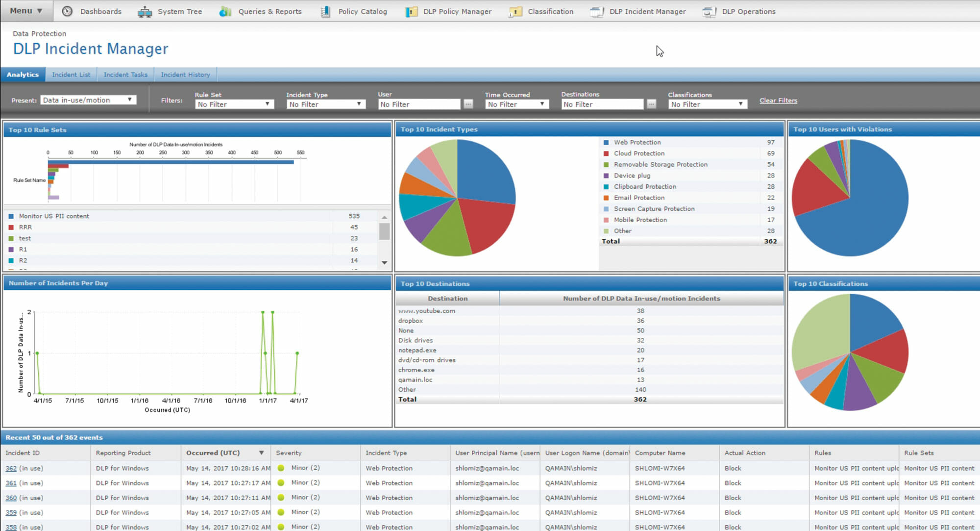The width and height of the screenshot is (980, 531).
Task: Open the Rule Set No Filter dropdown
Action: point(234,103)
